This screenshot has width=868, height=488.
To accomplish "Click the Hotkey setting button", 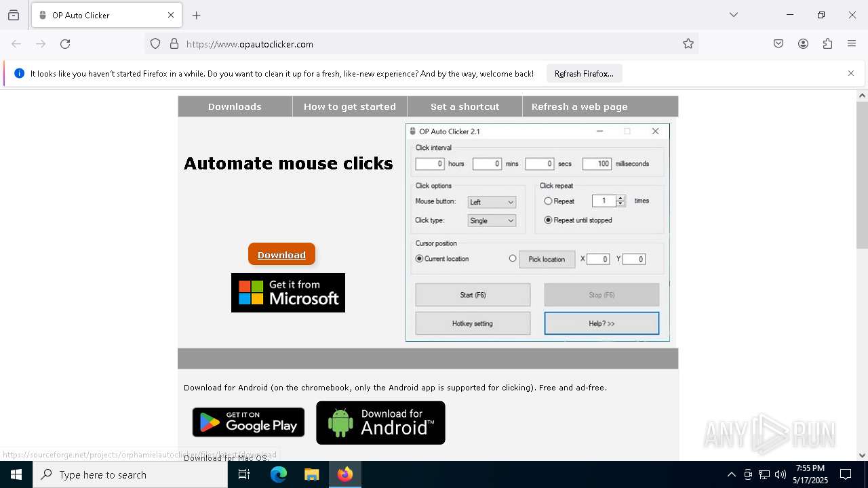I will pos(473,323).
